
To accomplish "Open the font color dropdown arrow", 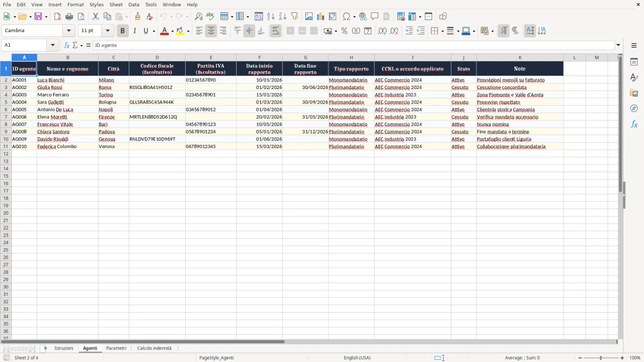I will coord(172,31).
